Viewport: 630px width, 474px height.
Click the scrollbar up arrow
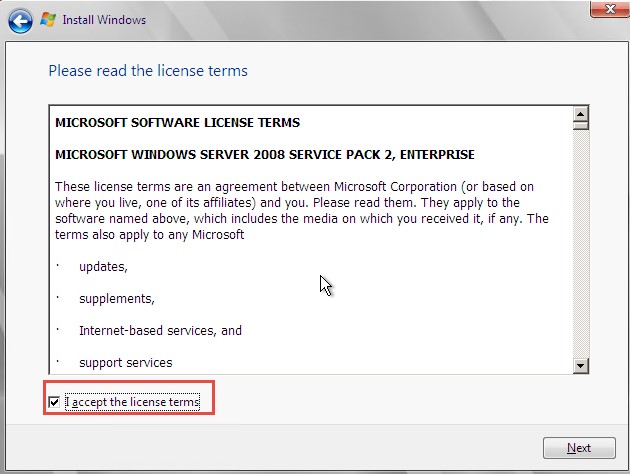(x=580, y=114)
